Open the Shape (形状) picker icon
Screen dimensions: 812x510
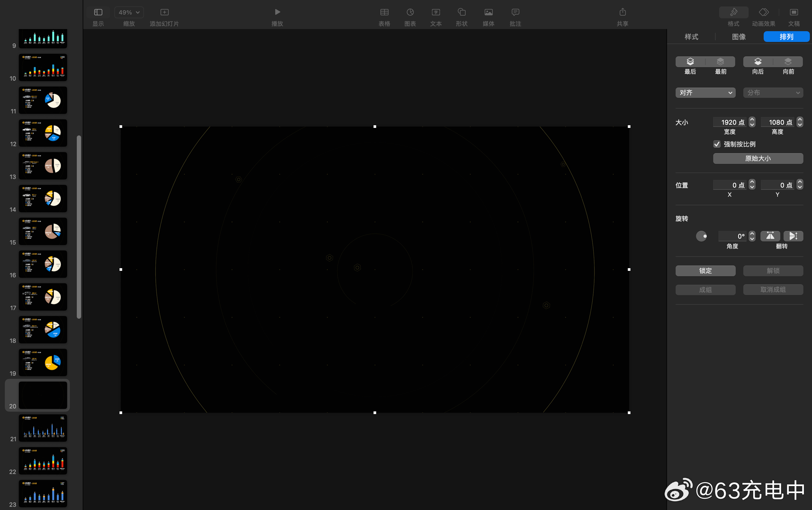tap(461, 12)
